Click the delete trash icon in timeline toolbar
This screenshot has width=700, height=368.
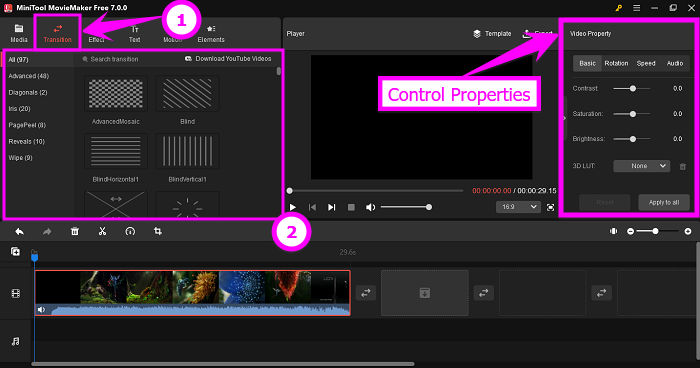coord(75,231)
